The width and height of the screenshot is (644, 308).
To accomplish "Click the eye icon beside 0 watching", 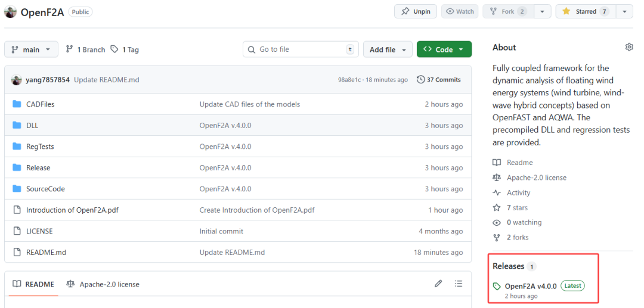I will tap(497, 223).
